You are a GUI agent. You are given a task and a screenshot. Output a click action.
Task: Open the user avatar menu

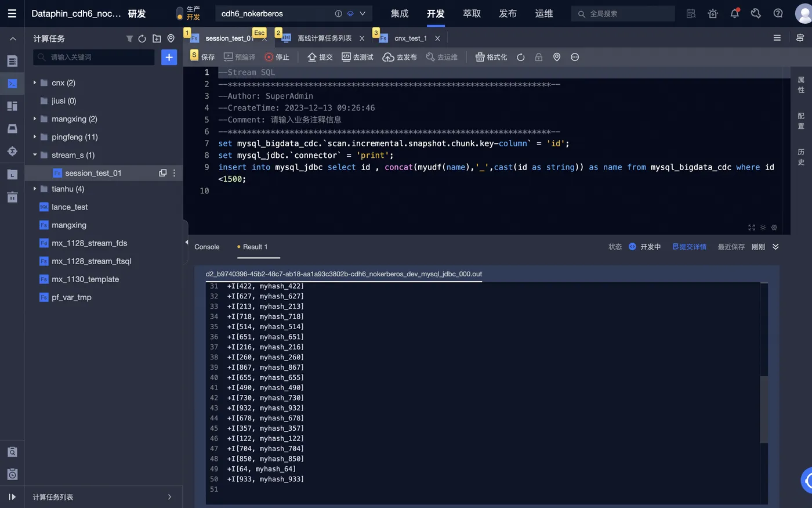(803, 14)
